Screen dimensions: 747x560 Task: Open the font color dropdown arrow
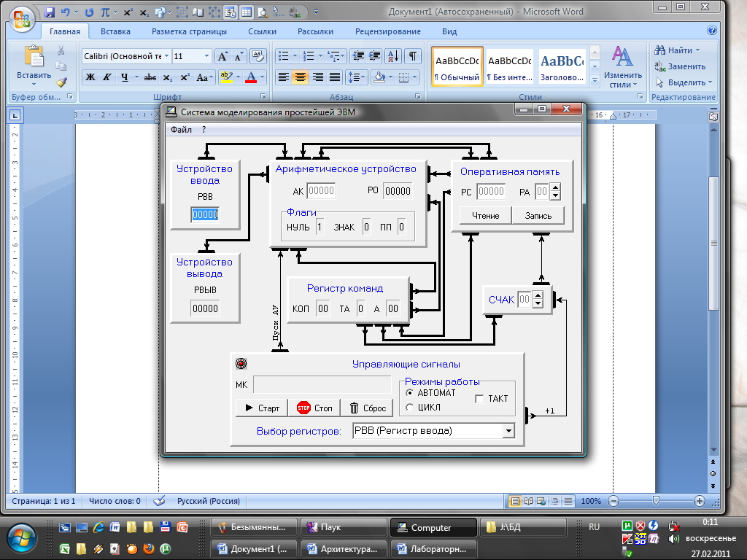(x=263, y=77)
